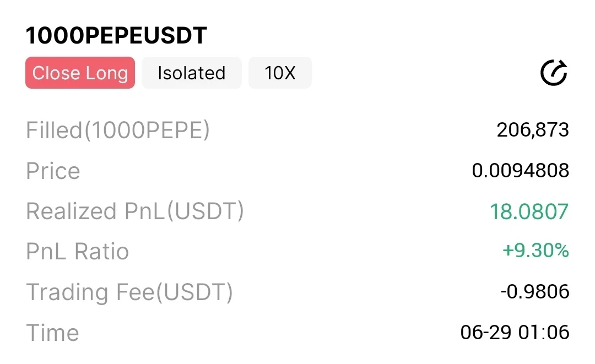Open the 1000PEPEUSDT pair title
The height and width of the screenshot is (364, 595).
[x=116, y=35]
